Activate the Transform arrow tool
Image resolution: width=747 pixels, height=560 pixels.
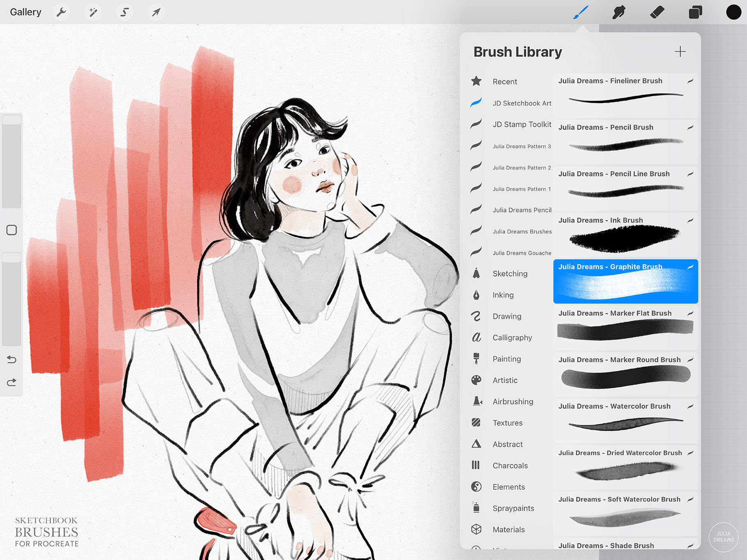[x=156, y=12]
